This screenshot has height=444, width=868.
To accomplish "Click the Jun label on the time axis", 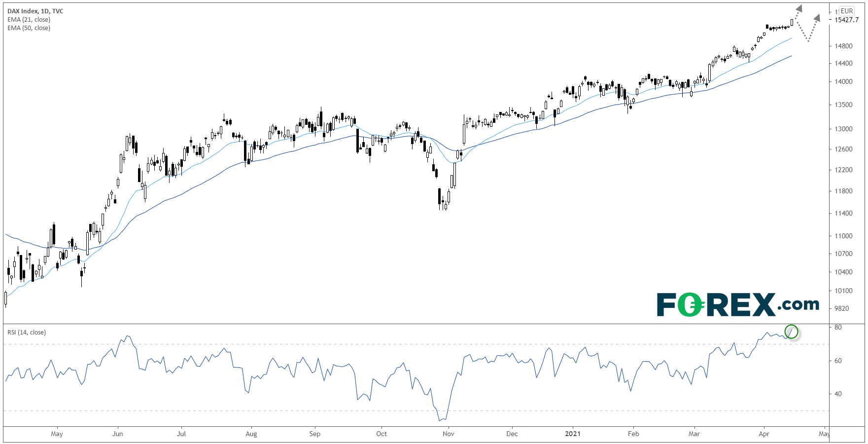I will pyautogui.click(x=117, y=434).
